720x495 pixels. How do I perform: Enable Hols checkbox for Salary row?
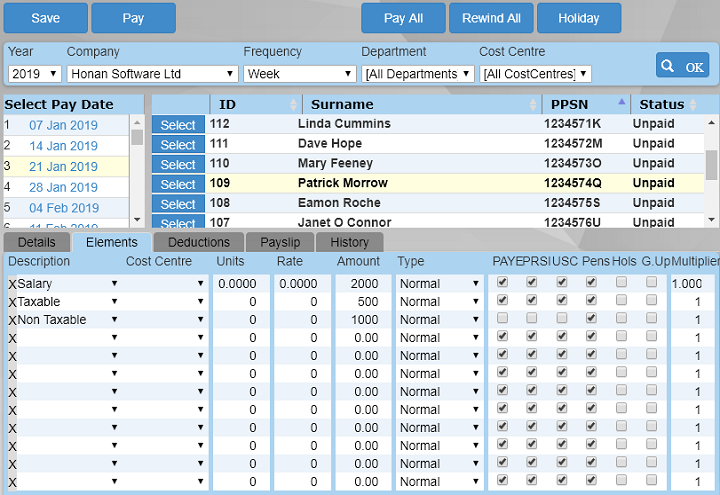[622, 283]
